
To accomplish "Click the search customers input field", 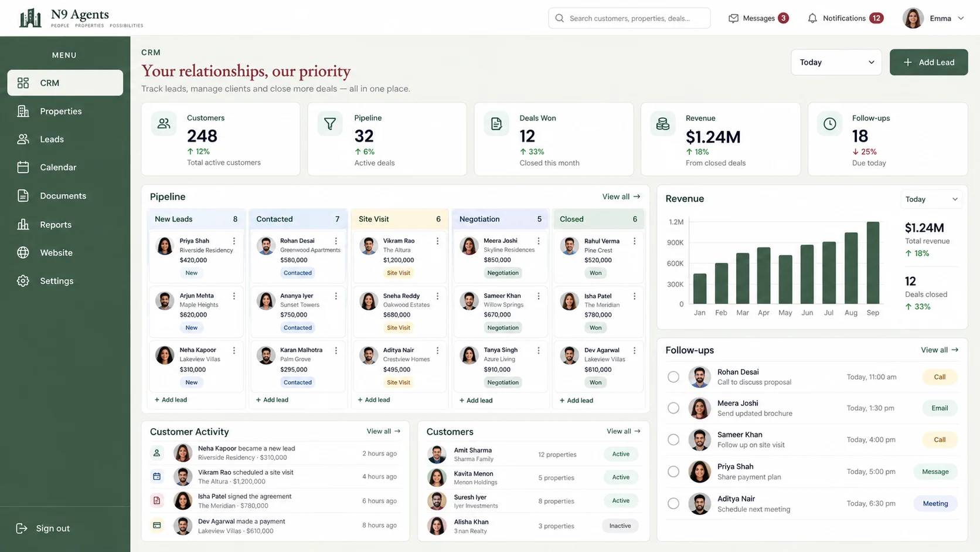I will tap(629, 18).
